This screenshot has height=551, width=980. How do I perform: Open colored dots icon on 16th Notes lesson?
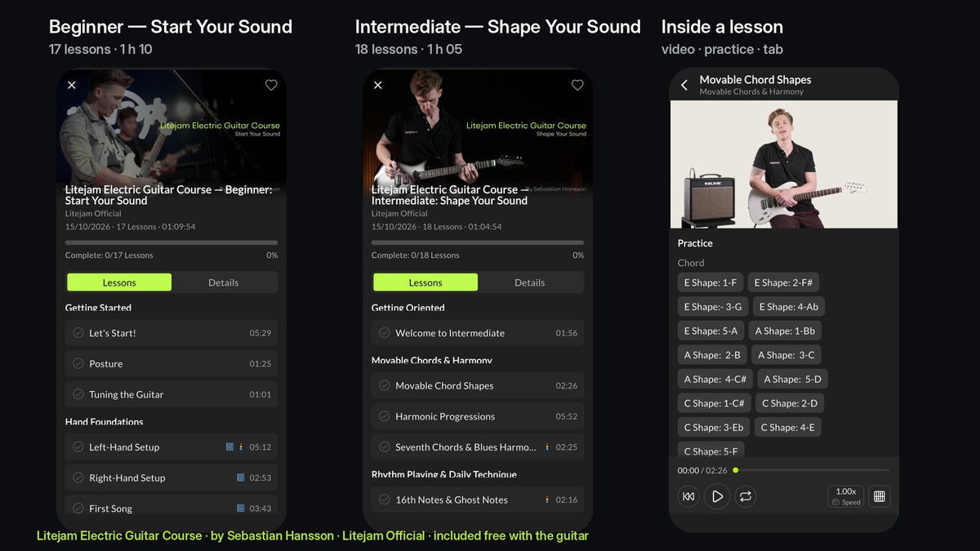click(x=546, y=500)
